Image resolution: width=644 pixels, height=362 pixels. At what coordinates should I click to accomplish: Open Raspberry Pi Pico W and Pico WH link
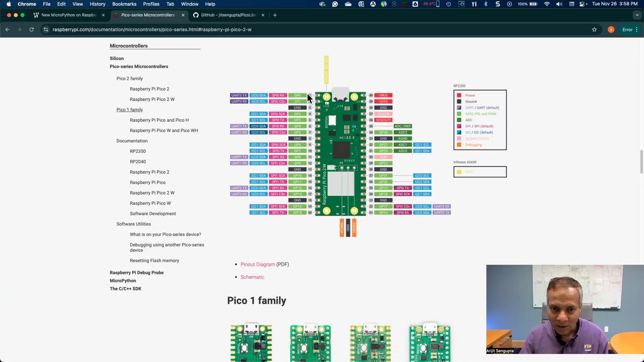(x=164, y=130)
